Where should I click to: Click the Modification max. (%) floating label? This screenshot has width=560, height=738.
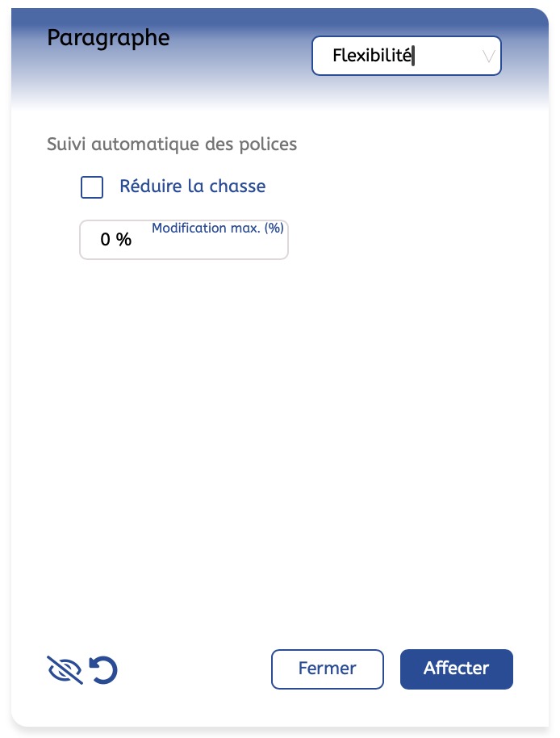coord(217,229)
